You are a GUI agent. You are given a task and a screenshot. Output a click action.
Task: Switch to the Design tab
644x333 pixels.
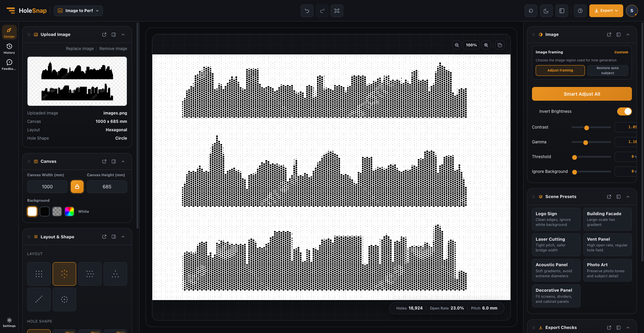[9, 32]
